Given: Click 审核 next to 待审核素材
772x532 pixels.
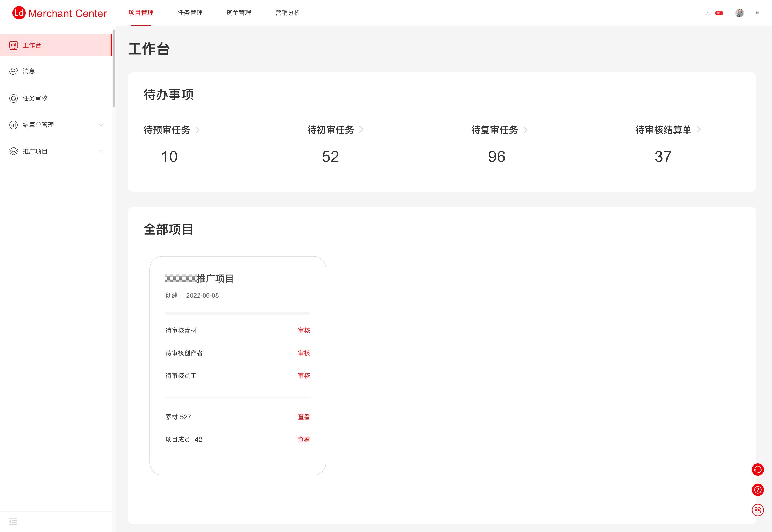Looking at the screenshot, I should pyautogui.click(x=304, y=330).
